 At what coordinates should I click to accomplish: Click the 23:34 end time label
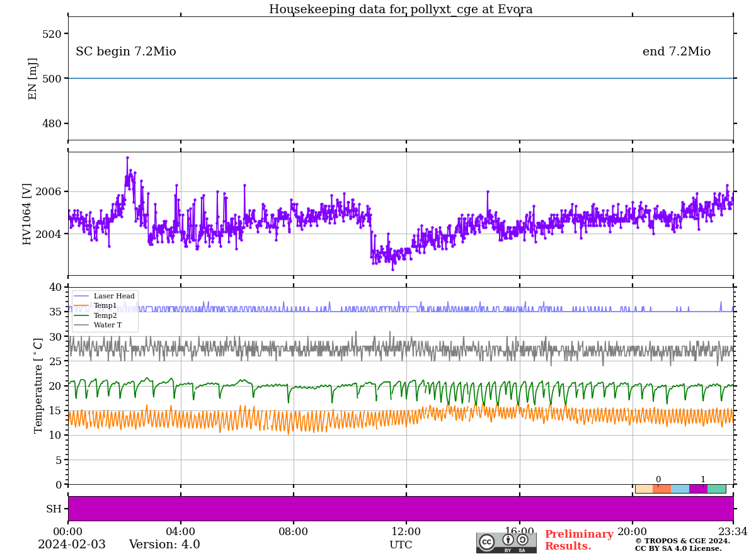tap(733, 532)
